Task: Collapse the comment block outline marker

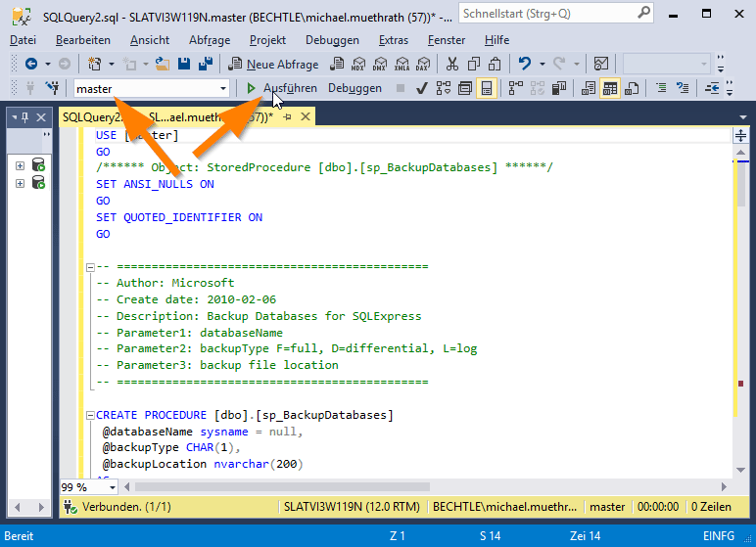Action: coord(88,266)
